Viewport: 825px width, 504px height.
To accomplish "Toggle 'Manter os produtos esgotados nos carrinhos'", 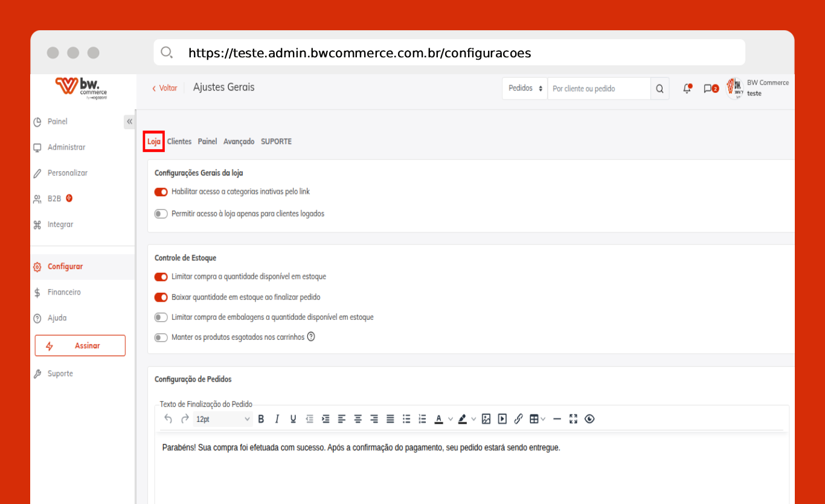I will point(161,337).
